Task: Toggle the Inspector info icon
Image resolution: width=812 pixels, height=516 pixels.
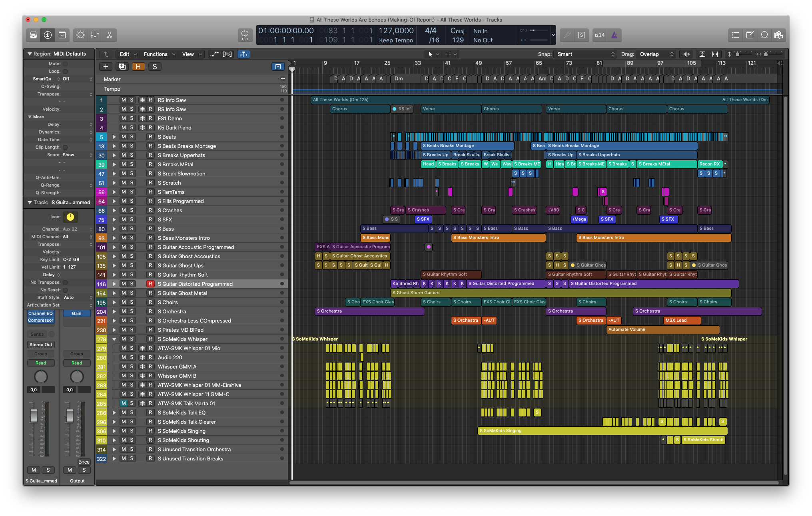Action: tap(48, 35)
